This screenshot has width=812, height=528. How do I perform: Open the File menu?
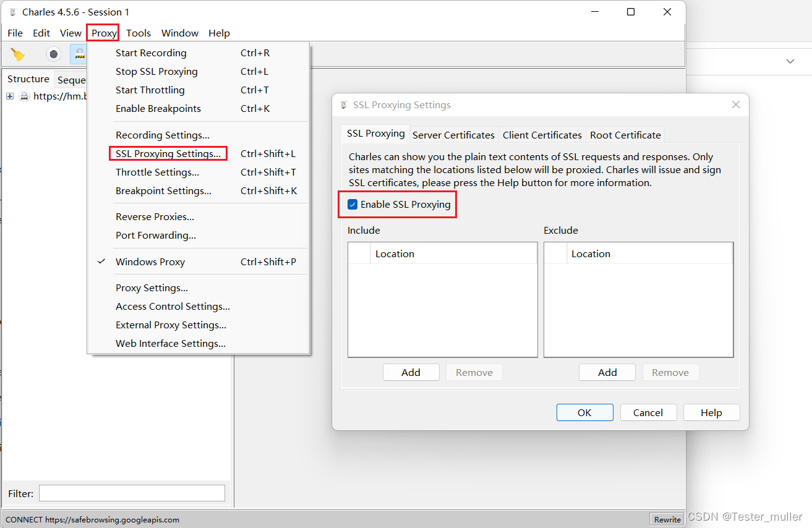(15, 33)
